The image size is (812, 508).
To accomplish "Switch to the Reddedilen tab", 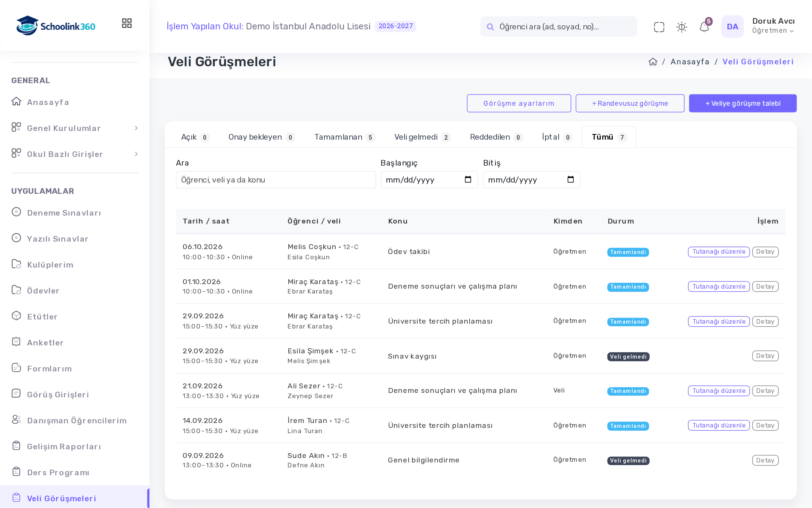I will 496,137.
